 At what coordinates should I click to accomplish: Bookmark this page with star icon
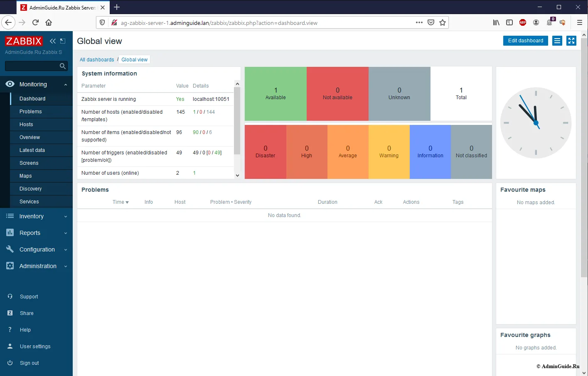pyautogui.click(x=443, y=22)
